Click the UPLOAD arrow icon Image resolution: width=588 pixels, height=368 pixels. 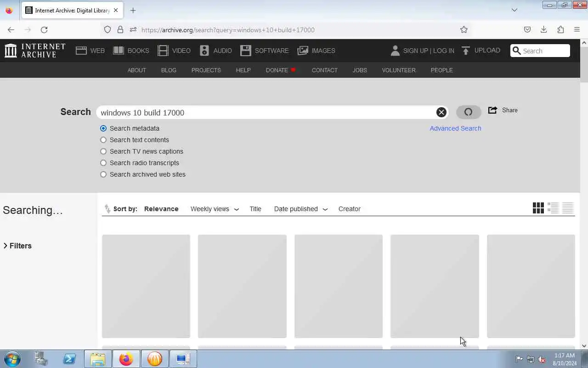466,51
